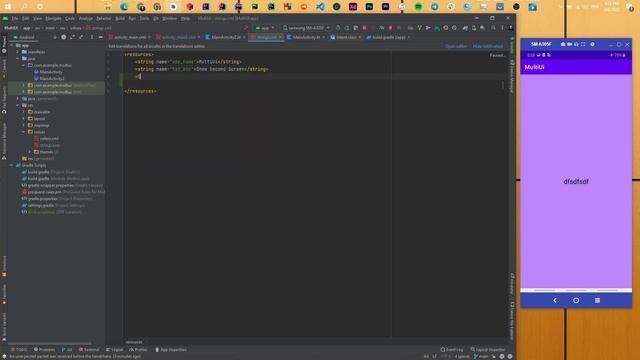
Task: Hide the Project panel with minus icon
Action: pos(100,37)
